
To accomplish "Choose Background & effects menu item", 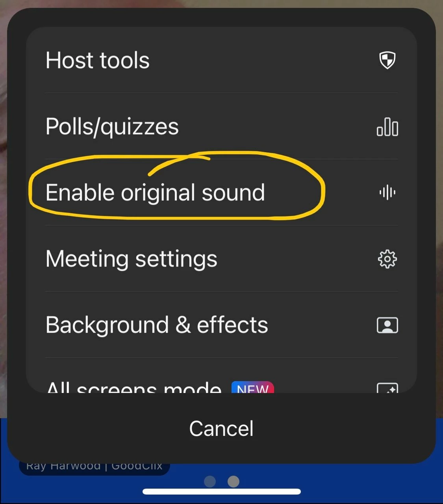I will 221,325.
